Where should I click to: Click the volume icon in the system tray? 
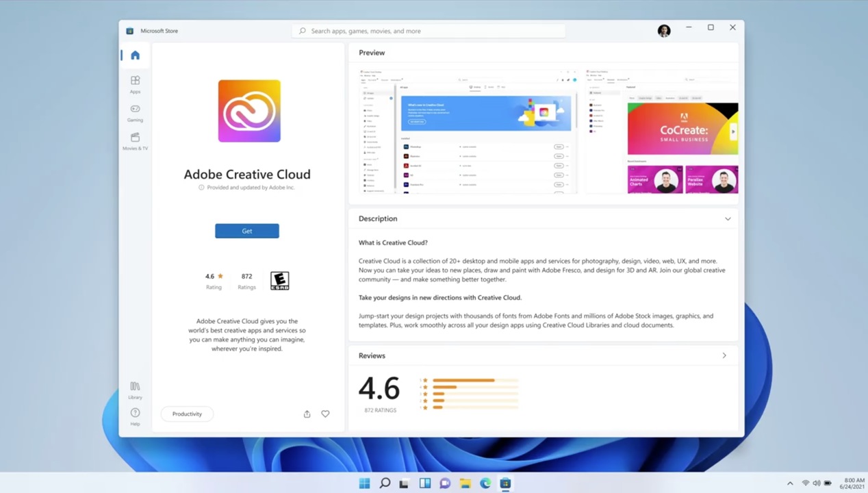pyautogui.click(x=817, y=483)
